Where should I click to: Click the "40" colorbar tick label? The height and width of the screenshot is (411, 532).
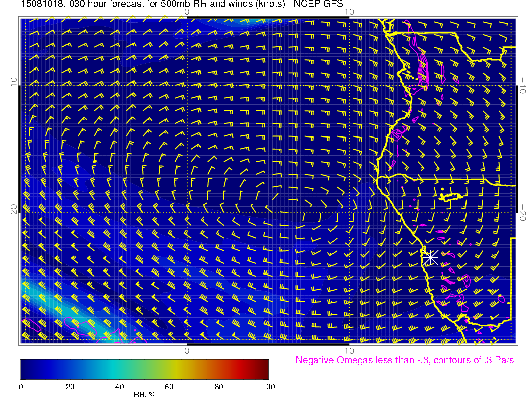tap(119, 387)
